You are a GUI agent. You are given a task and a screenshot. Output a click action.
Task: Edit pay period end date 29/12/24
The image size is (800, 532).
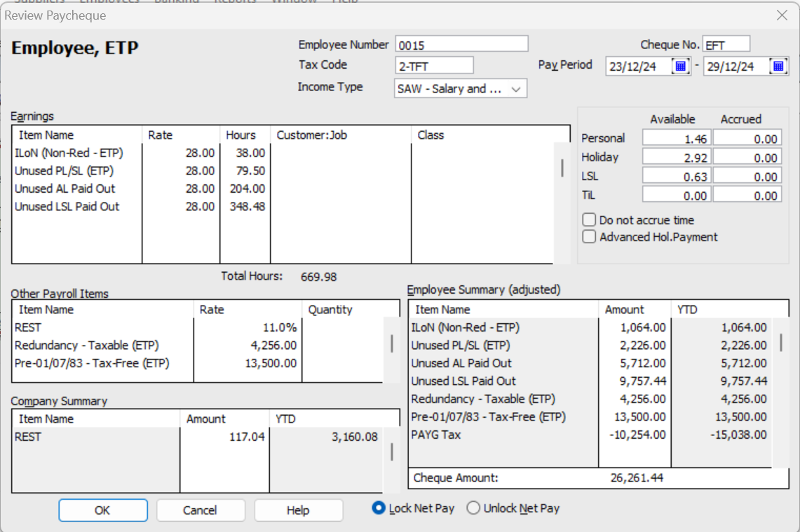tap(737, 67)
